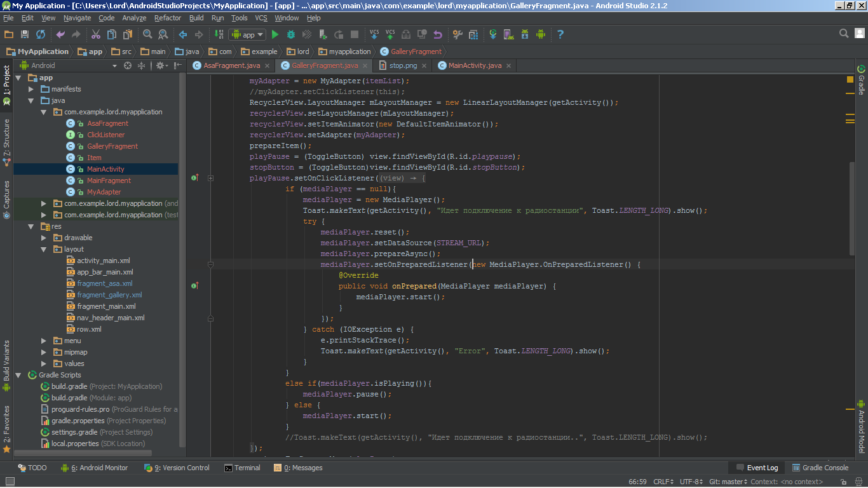This screenshot has width=868, height=488.
Task: Open the app run configuration dropdown
Action: coord(248,34)
